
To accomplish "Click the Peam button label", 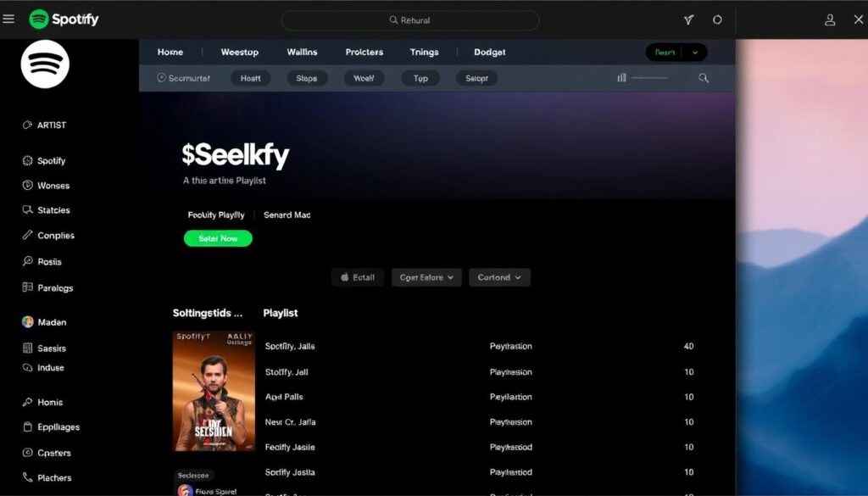I will coord(665,53).
